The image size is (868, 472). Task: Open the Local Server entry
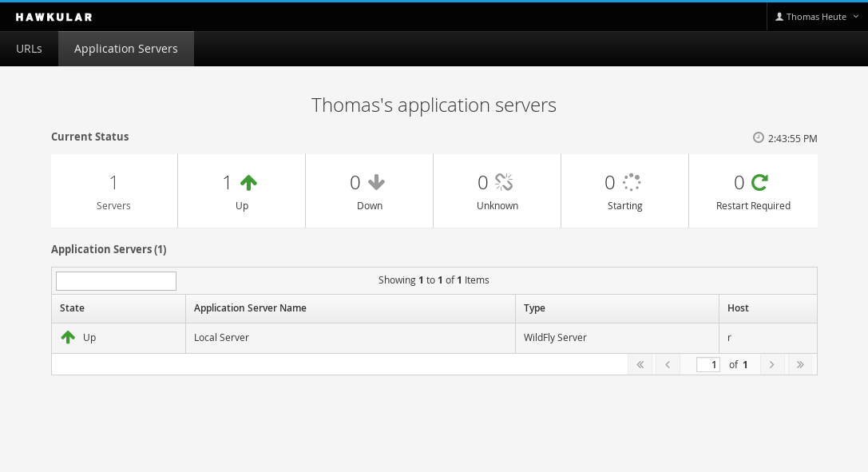click(x=221, y=338)
